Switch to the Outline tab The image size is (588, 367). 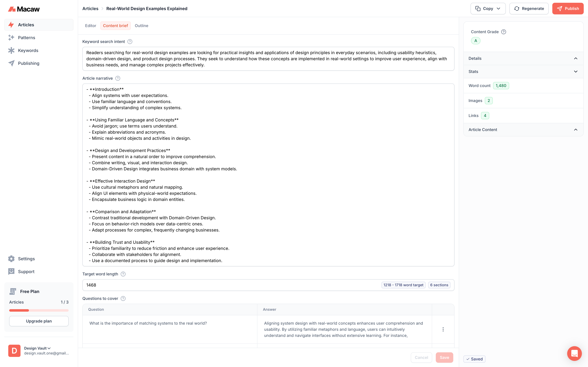coord(141,26)
